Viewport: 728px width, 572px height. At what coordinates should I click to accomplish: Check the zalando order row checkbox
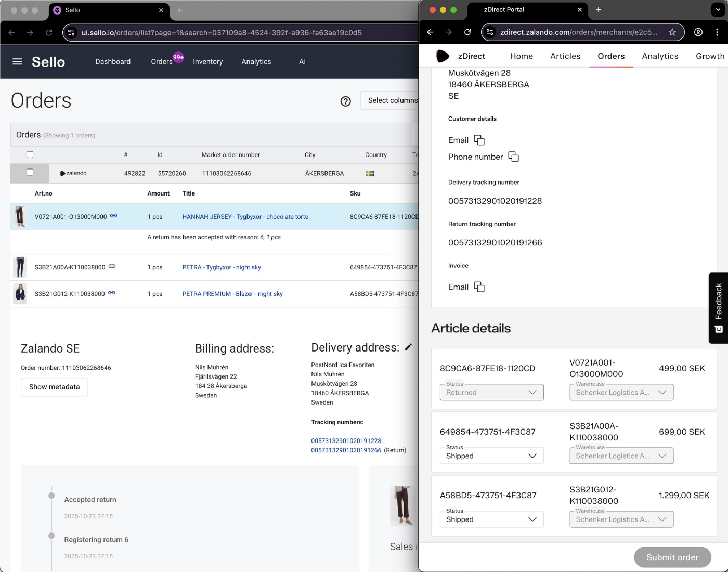pos(30,172)
